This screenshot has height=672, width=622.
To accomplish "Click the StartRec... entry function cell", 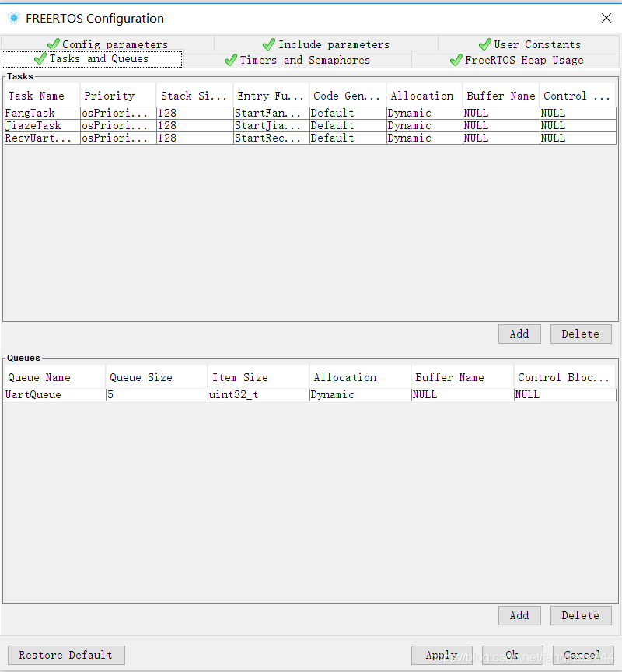I will pos(271,138).
